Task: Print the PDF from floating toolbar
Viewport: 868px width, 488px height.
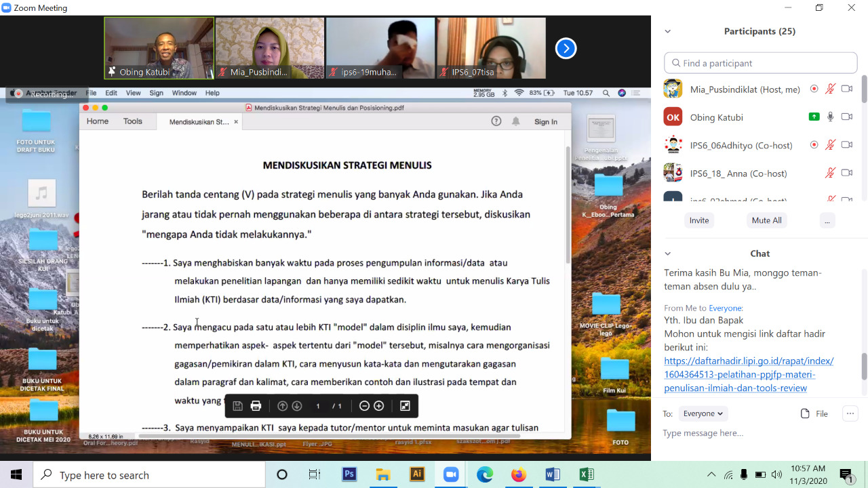Action: pos(256,406)
